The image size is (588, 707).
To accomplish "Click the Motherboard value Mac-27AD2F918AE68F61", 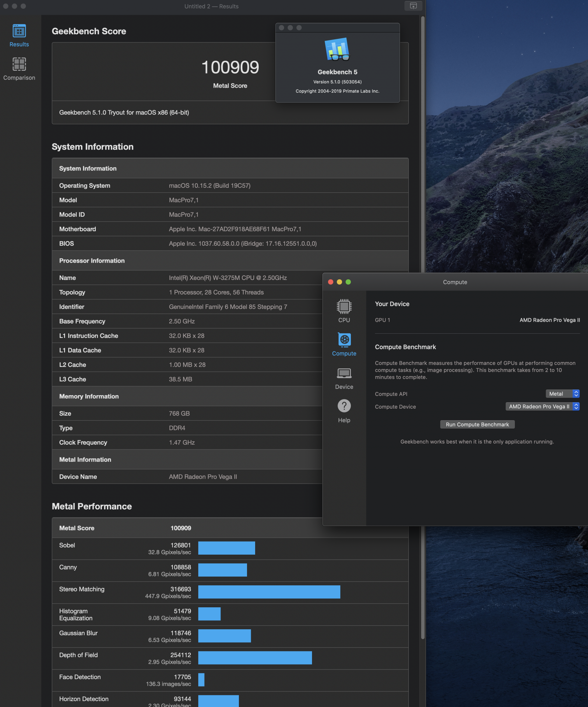I will point(234,229).
